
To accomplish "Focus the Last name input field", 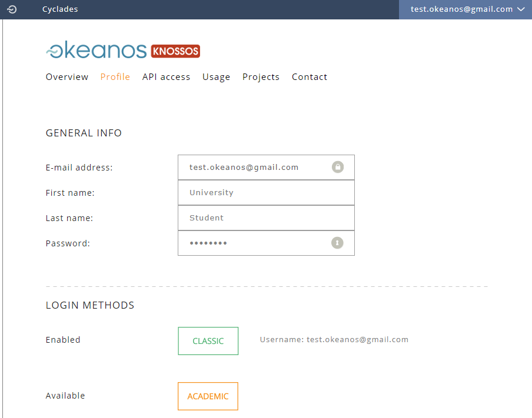I will [266, 218].
